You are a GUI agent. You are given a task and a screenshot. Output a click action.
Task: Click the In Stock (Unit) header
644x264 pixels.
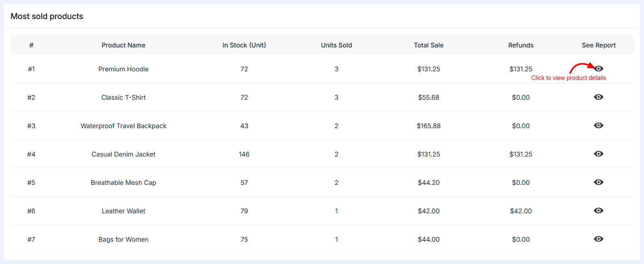click(244, 45)
